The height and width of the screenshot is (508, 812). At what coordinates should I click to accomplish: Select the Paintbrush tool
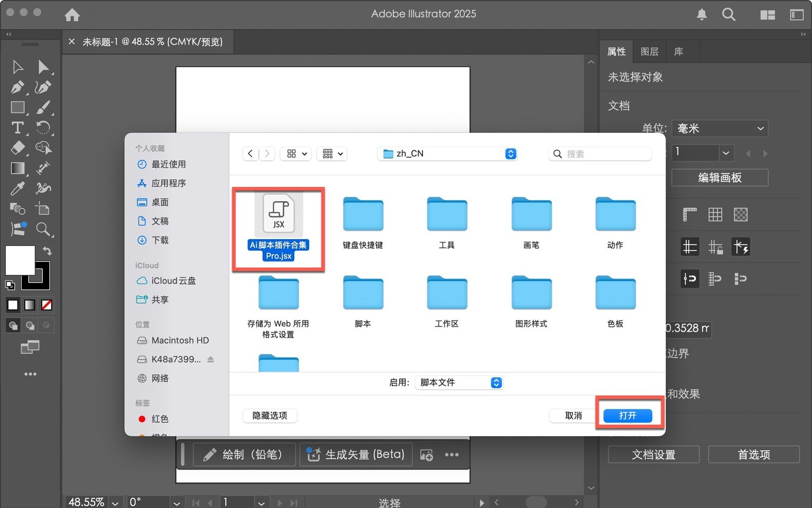pos(43,107)
